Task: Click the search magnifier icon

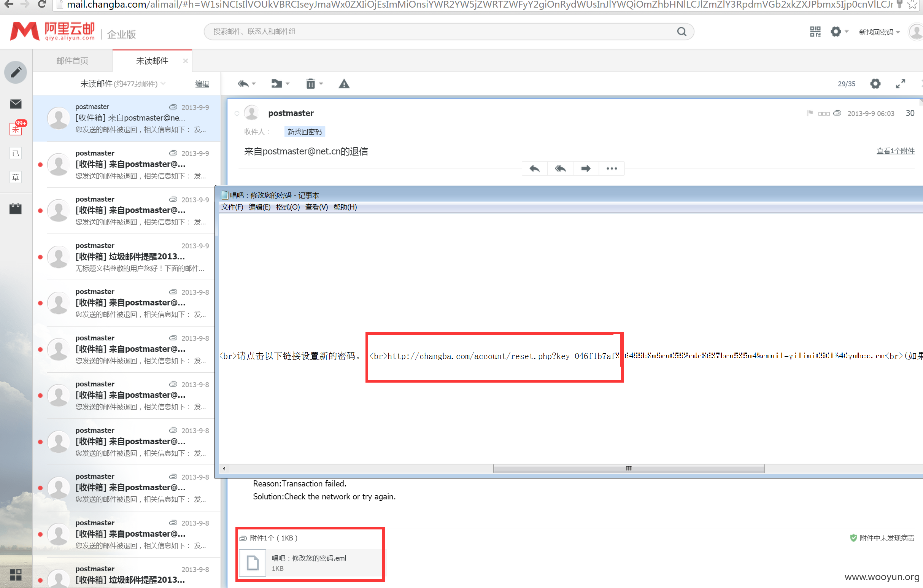Action: click(682, 32)
